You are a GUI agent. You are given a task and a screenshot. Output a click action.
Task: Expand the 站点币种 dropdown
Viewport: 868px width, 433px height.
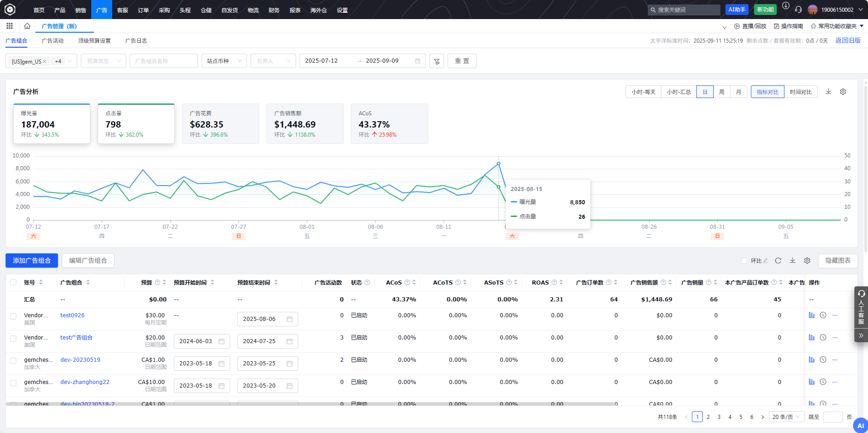(x=224, y=61)
